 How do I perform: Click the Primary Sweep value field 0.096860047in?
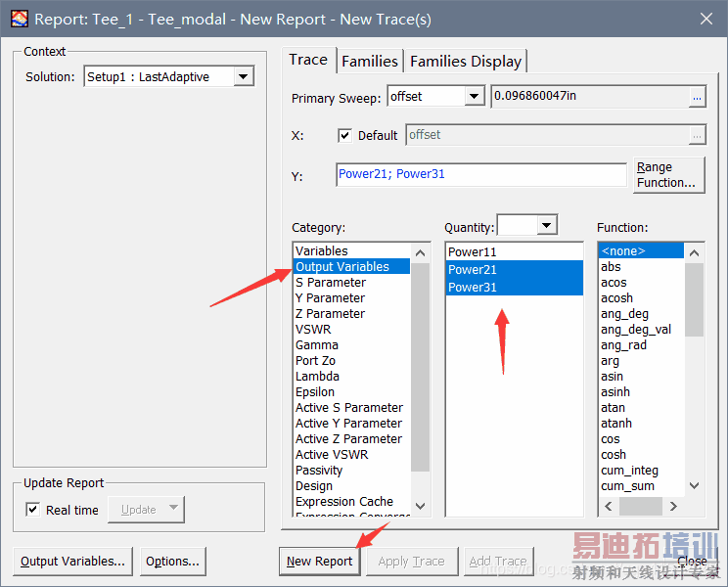(x=590, y=96)
